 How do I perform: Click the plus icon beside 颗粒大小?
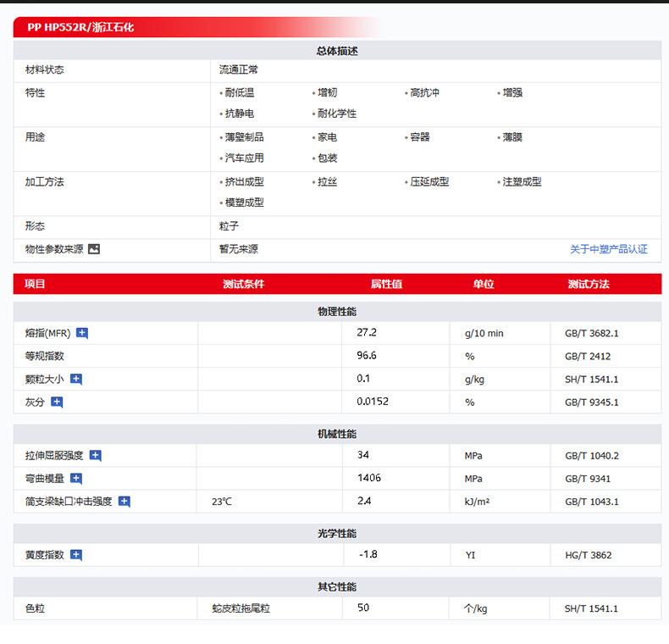(x=76, y=380)
